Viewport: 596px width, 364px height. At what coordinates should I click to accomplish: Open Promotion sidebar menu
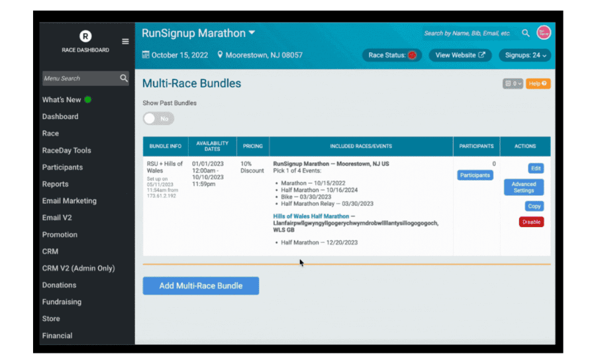[x=60, y=234]
